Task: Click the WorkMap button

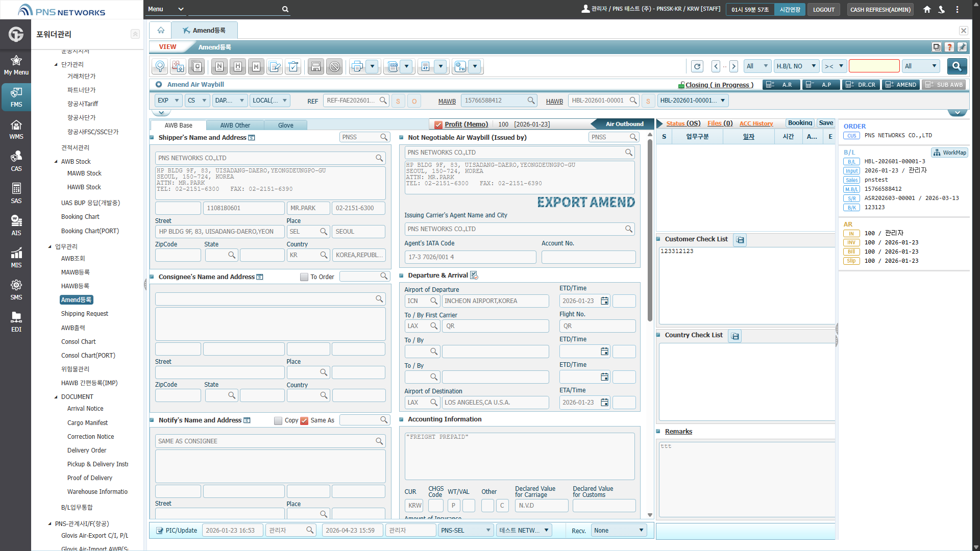Action: click(950, 153)
